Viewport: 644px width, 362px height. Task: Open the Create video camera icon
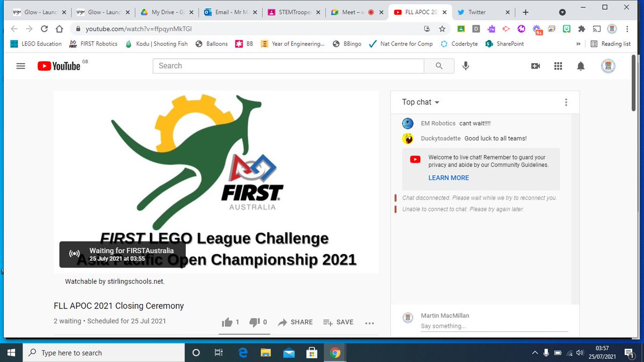tap(536, 66)
